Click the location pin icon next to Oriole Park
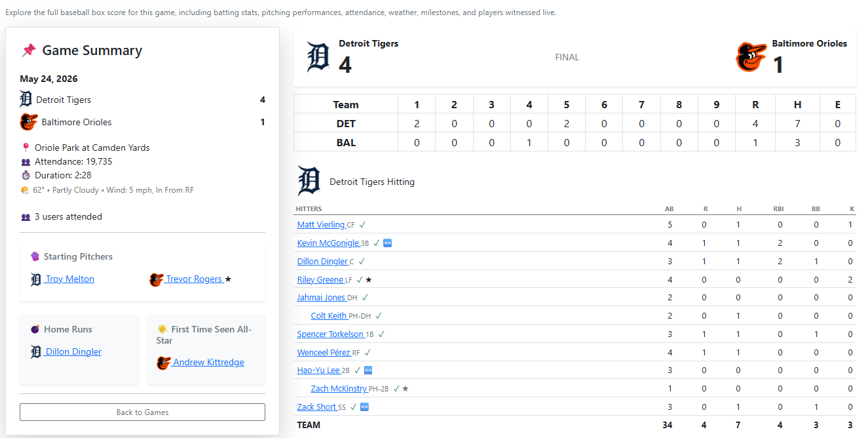This screenshot has width=868, height=438. click(26, 148)
